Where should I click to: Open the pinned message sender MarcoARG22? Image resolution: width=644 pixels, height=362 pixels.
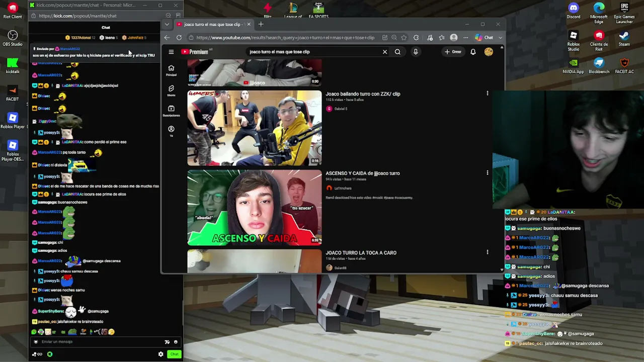(x=70, y=49)
